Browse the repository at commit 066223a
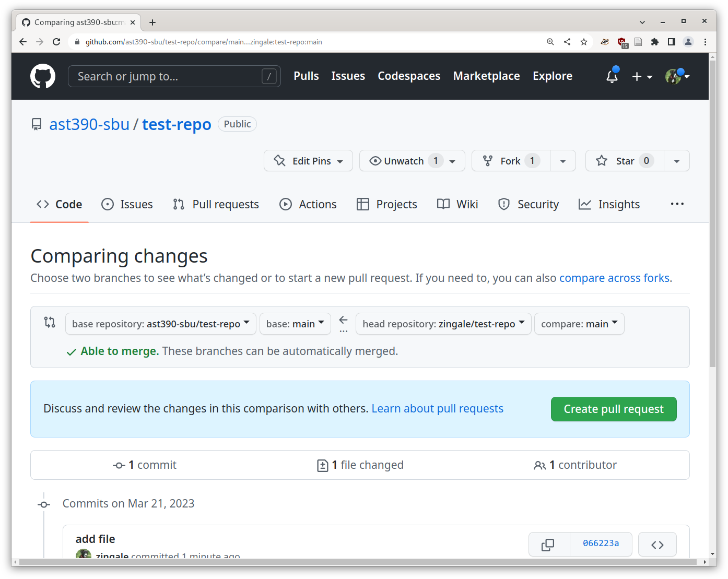The height and width of the screenshot is (579, 728). 657,544
